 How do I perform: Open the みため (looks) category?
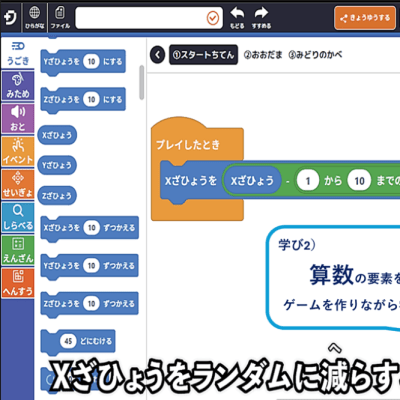18,86
